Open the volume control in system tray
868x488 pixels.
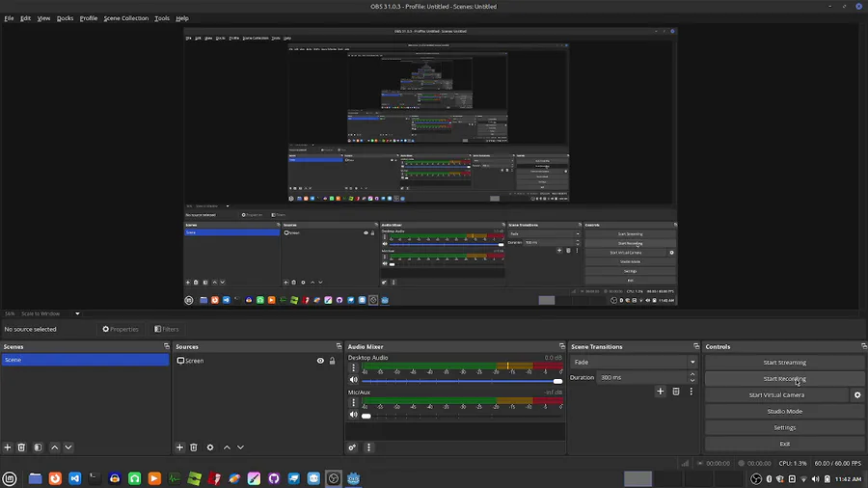[x=815, y=479]
